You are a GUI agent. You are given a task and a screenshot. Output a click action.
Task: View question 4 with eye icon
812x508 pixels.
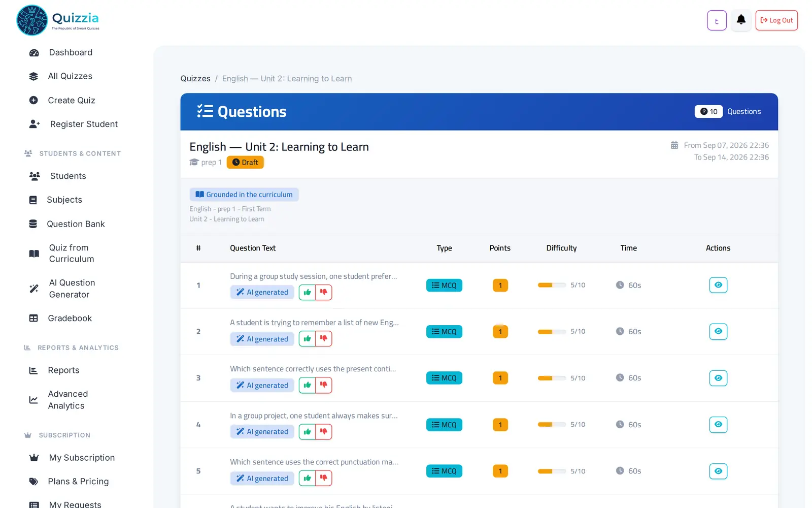coord(718,424)
